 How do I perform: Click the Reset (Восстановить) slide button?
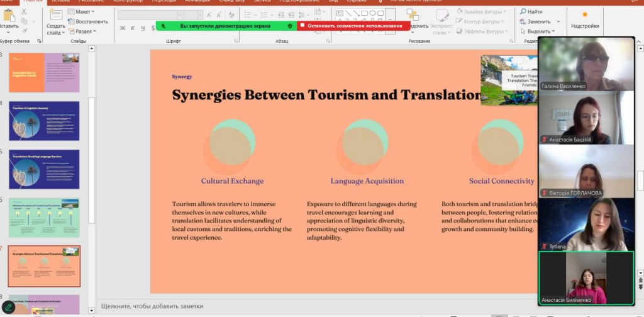click(87, 21)
